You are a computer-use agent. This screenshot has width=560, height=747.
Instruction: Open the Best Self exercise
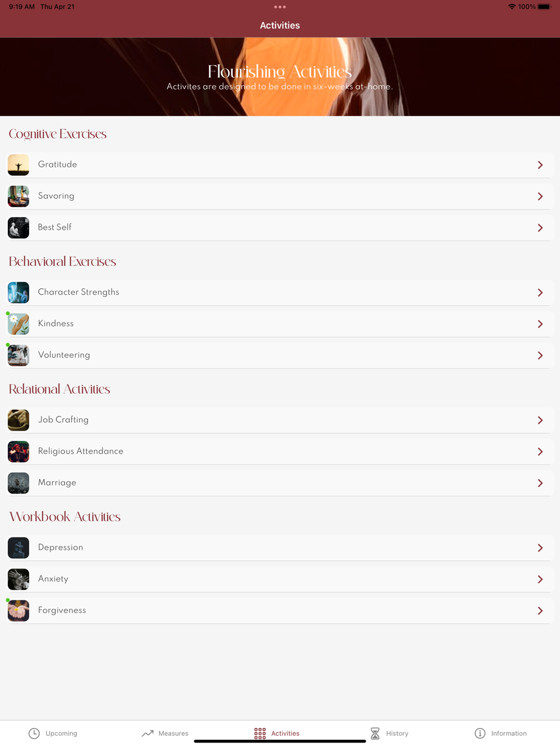coord(280,228)
